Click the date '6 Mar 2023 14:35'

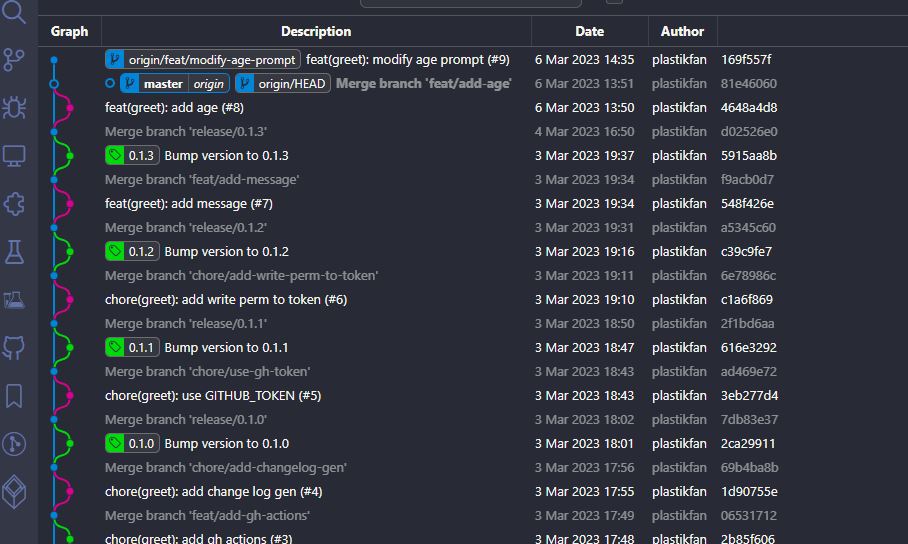click(x=584, y=60)
